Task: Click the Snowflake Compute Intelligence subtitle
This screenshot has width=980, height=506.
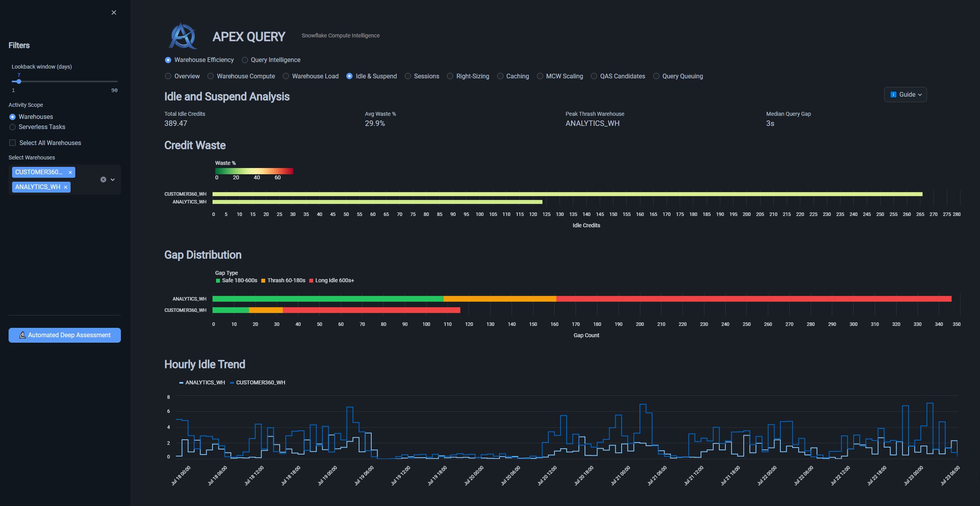Action: pyautogui.click(x=340, y=35)
